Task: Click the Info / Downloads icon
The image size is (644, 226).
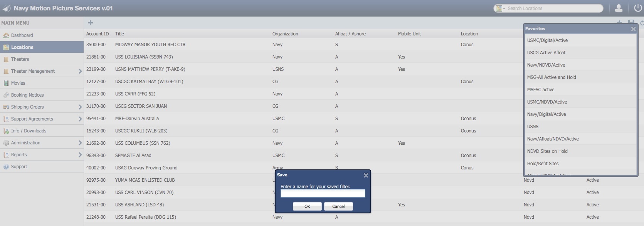Action: 6,131
